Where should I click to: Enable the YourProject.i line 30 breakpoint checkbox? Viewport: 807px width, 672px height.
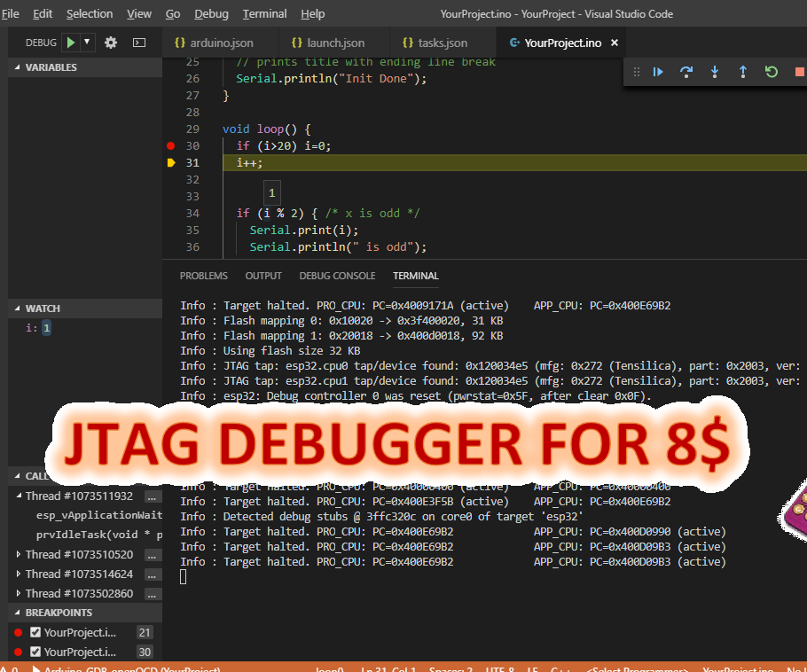click(x=35, y=651)
